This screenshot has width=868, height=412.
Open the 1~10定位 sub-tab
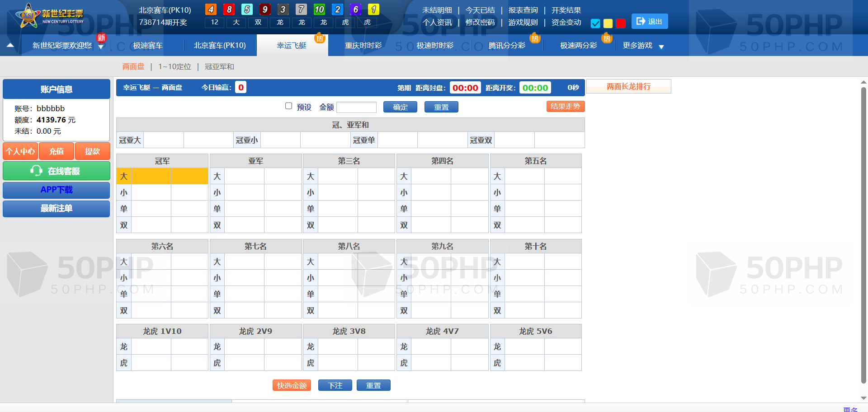pos(175,67)
